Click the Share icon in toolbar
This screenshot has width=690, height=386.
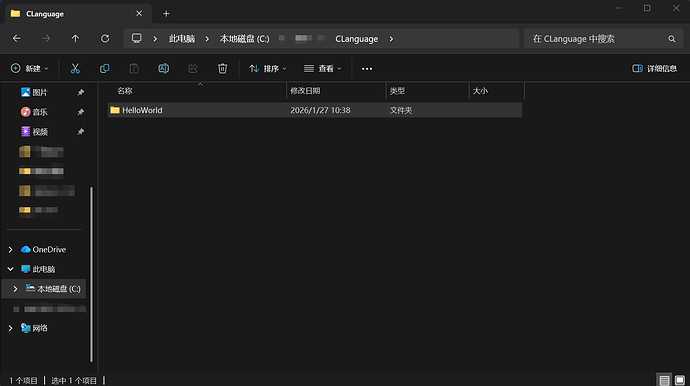click(193, 69)
